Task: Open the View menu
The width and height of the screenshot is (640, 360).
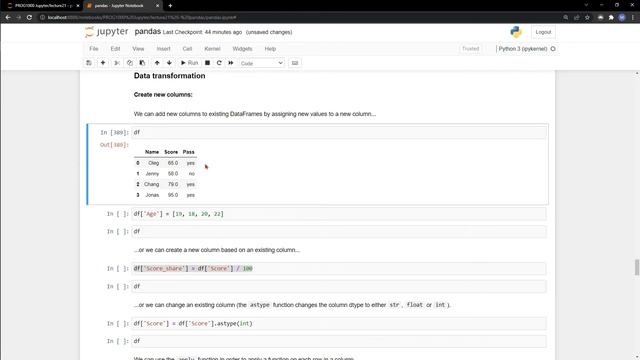Action: coord(138,49)
